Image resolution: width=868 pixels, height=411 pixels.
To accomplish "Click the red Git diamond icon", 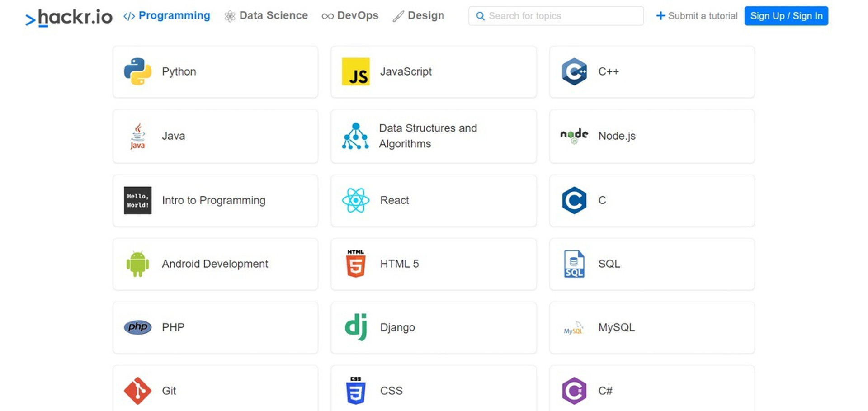I will click(x=138, y=391).
